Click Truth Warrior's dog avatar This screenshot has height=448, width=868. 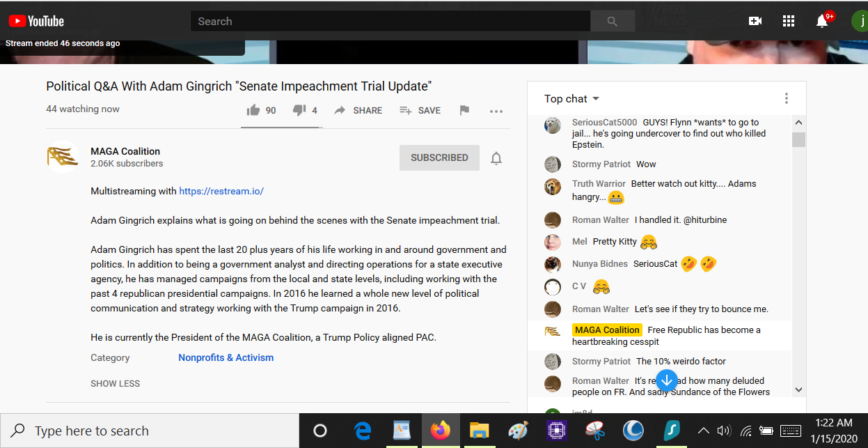[x=553, y=187]
